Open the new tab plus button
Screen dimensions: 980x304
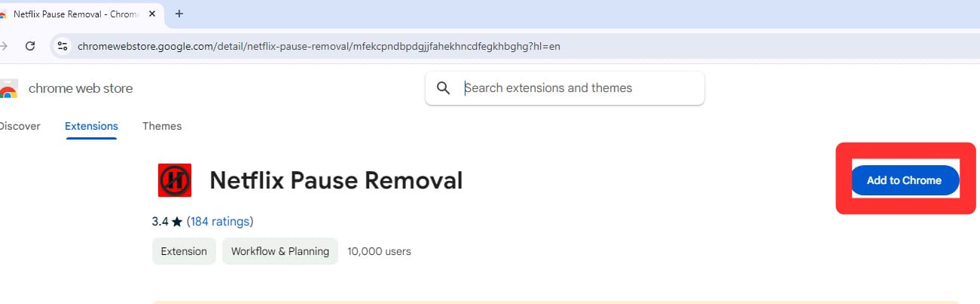(x=179, y=14)
